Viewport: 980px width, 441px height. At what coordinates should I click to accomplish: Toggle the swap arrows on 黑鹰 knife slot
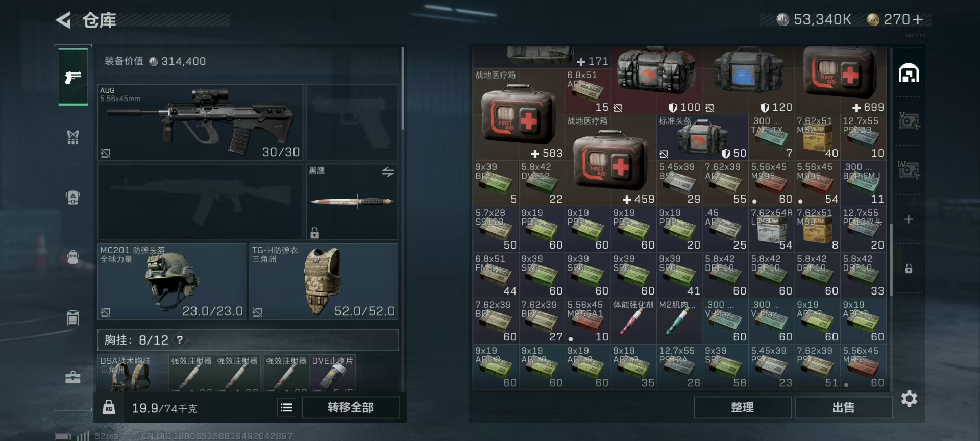[388, 172]
